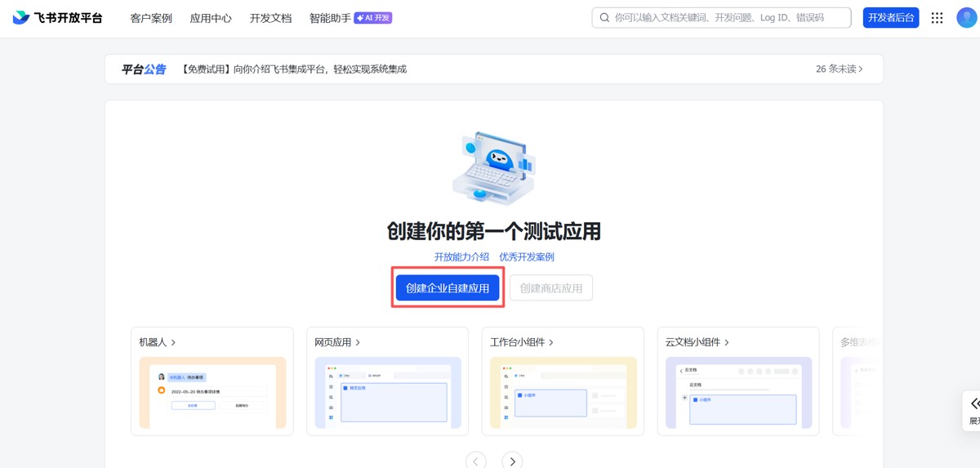Expand the collapsed side panel arrow
This screenshot has width=980, height=468.
(974, 403)
